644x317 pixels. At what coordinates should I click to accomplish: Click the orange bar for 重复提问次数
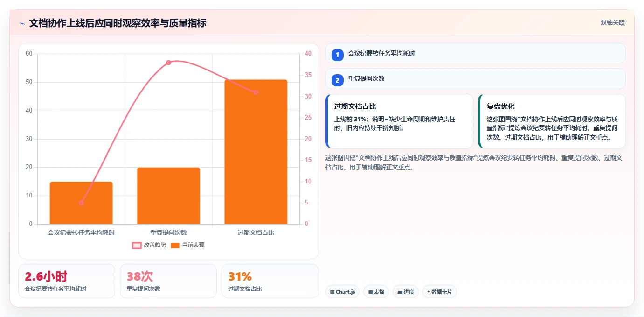168,196
